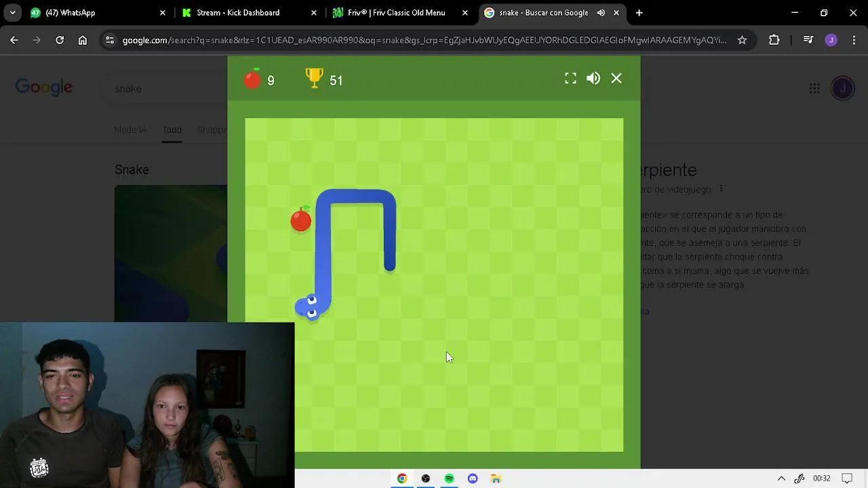Image resolution: width=868 pixels, height=488 pixels.
Task: Switch to the WhatsApp tab
Action: coord(94,13)
